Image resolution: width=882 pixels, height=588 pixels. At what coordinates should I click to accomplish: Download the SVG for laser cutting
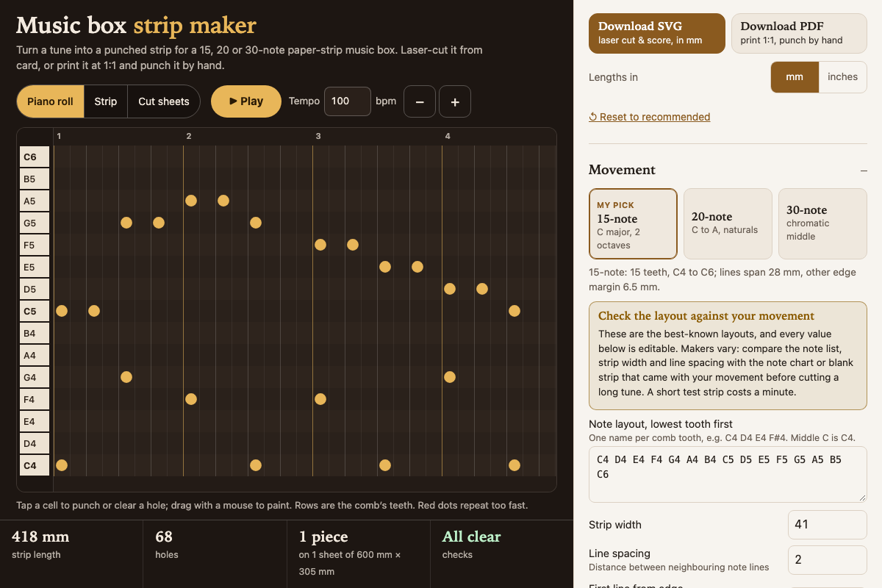point(657,33)
